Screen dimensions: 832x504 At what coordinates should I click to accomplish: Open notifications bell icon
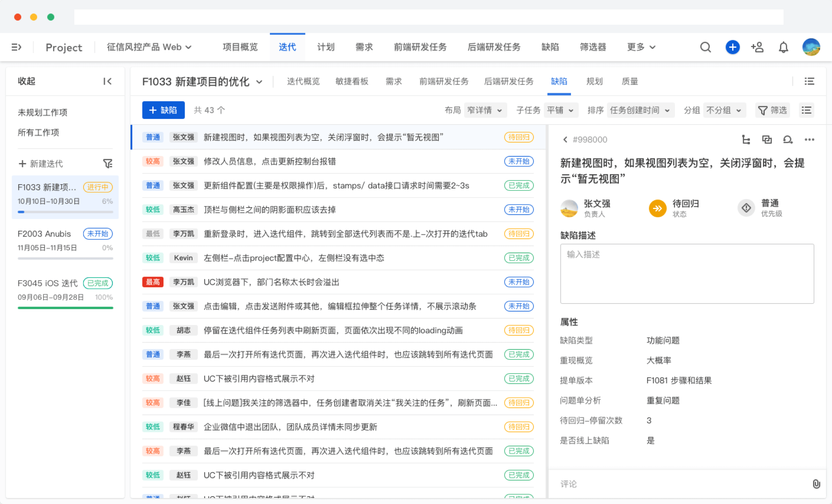click(784, 47)
